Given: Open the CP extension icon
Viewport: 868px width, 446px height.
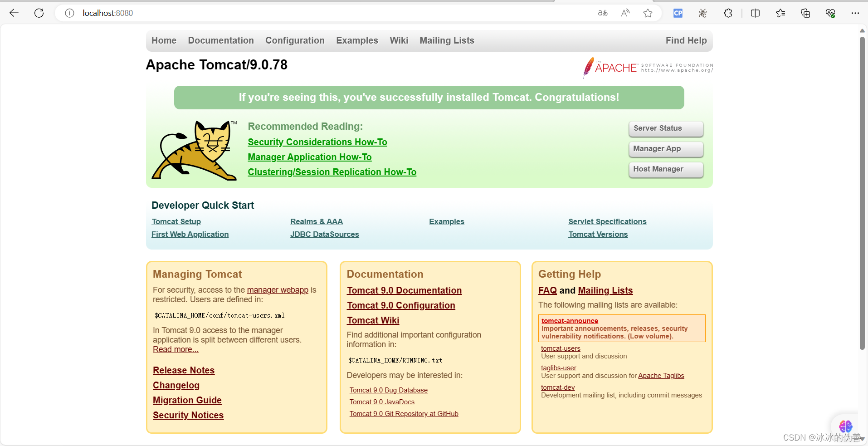Looking at the screenshot, I should (678, 13).
